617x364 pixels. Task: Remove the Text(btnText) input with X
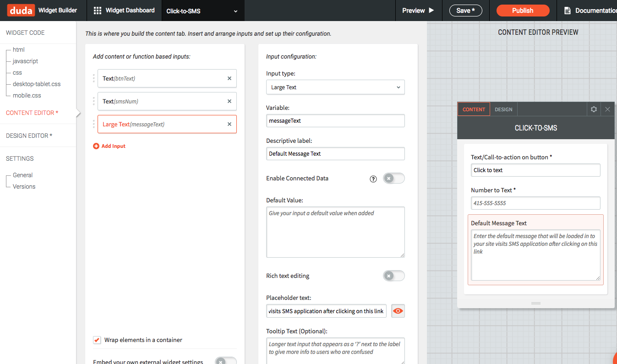tap(229, 78)
